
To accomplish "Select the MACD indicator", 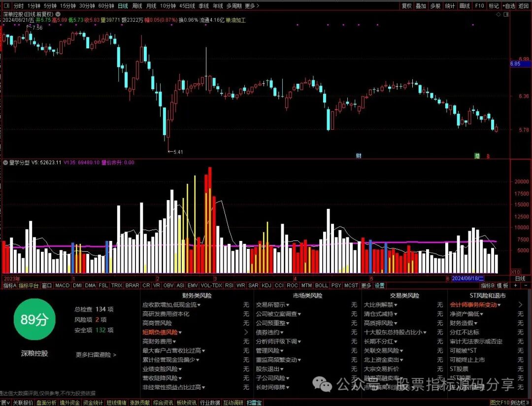I will 63,285.
